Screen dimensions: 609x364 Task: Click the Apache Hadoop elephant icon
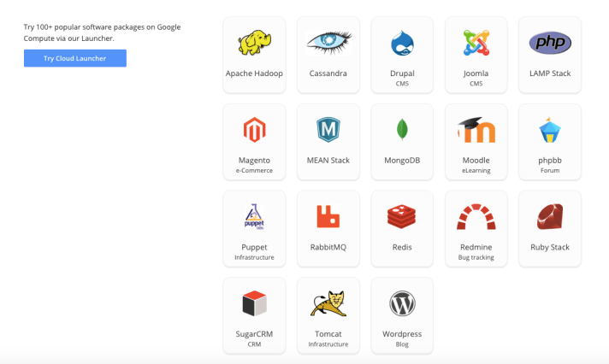click(x=254, y=43)
